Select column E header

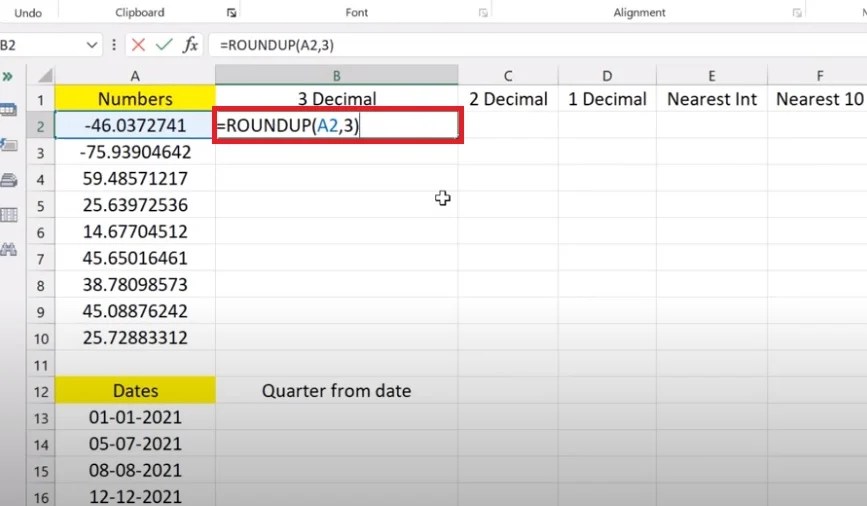click(x=712, y=75)
